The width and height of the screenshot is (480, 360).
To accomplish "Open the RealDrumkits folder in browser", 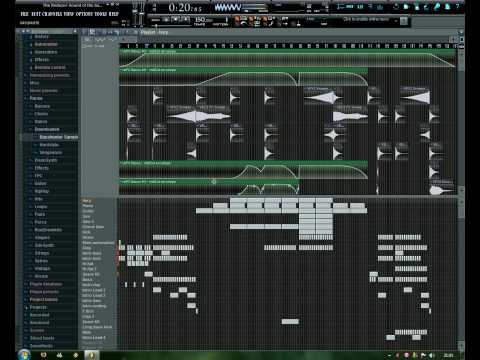I will coord(48,230).
